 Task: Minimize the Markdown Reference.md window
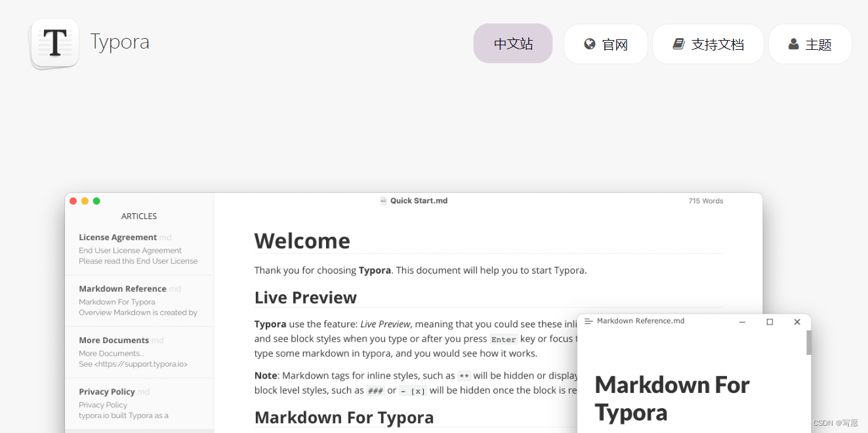coord(742,321)
